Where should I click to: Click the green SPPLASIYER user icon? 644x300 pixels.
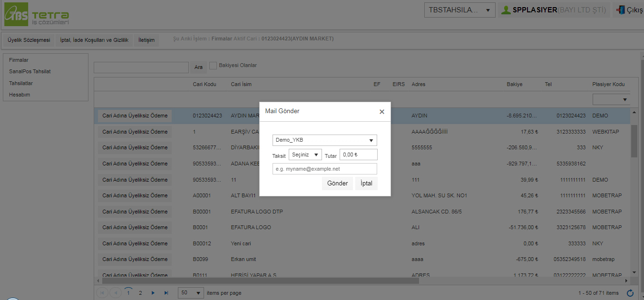coord(506,10)
